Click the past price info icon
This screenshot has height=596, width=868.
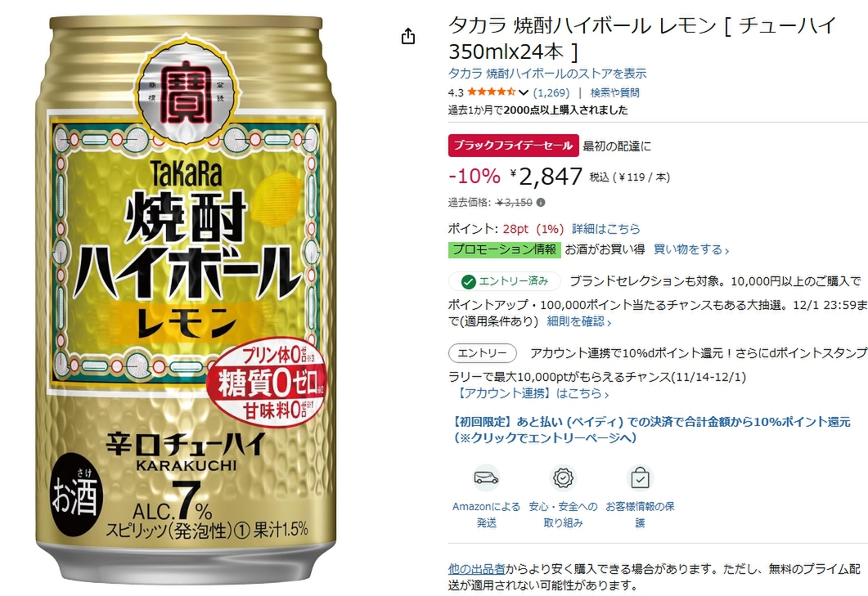[x=541, y=203]
